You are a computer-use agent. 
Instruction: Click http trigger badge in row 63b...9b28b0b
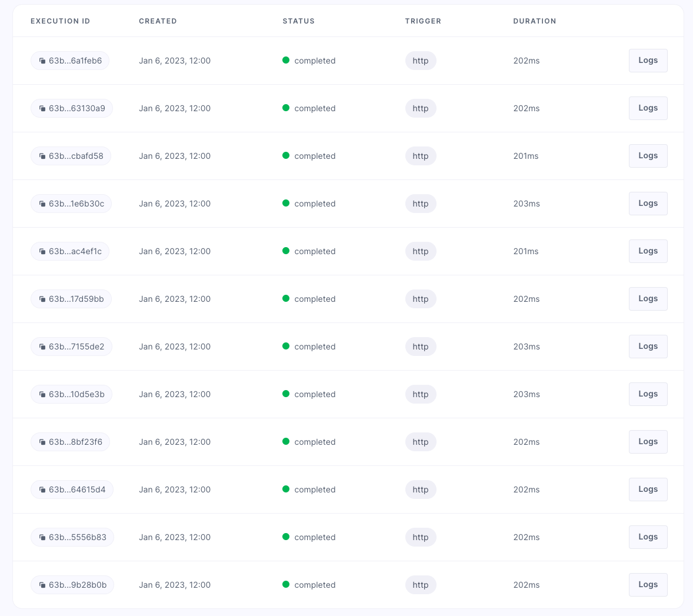421,585
